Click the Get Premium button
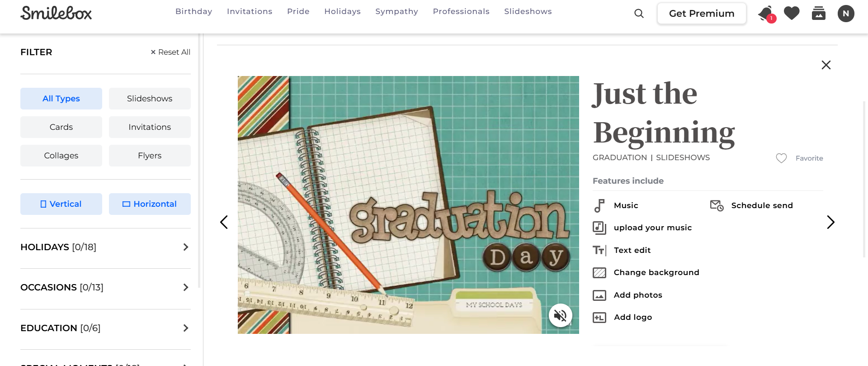This screenshot has width=868, height=366. click(702, 14)
